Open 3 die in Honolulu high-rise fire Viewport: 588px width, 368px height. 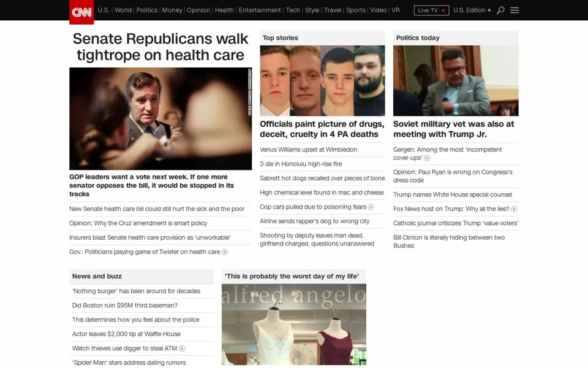[x=301, y=164]
